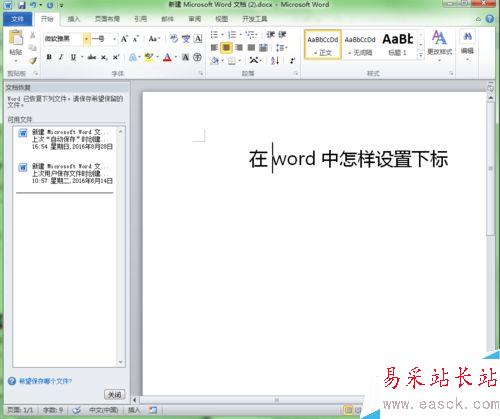Click the Paste clipboard icon
The image size is (500, 419).
(x=16, y=38)
